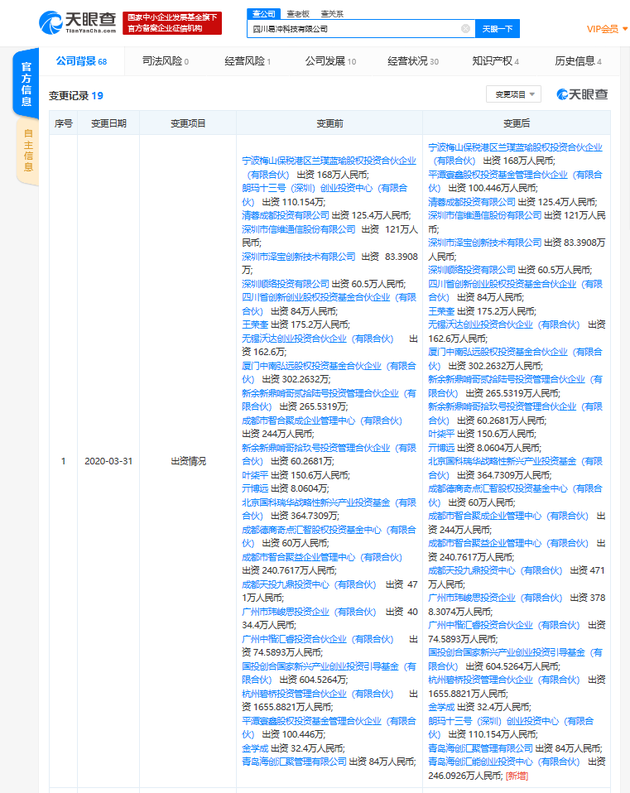Image resolution: width=630 pixels, height=793 pixels.
Task: Click the 变更项目 column header in the table
Action: [x=188, y=123]
